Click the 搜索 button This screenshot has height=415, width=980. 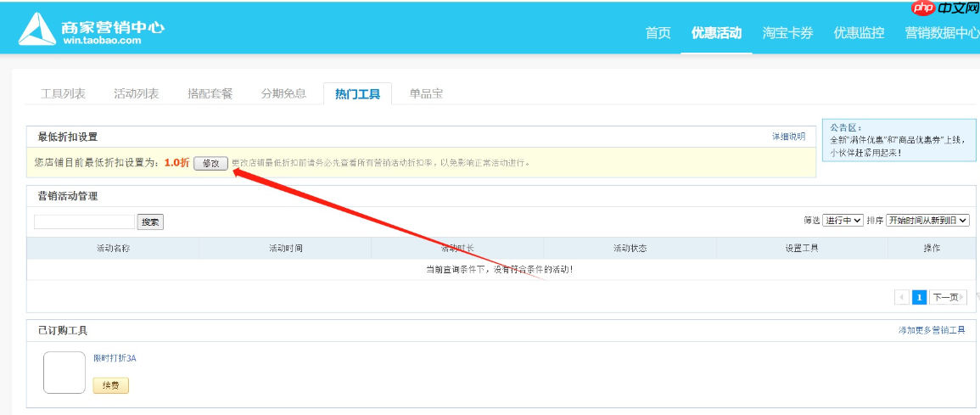tap(150, 222)
